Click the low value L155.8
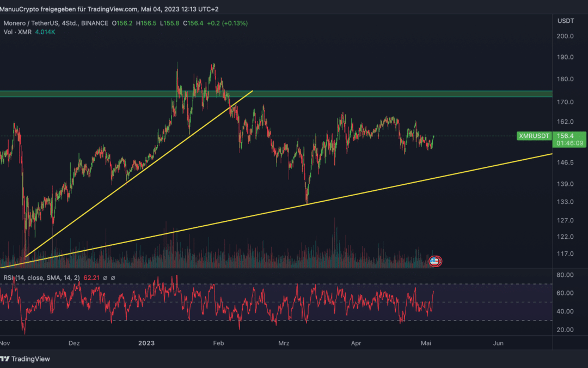 tap(169, 23)
